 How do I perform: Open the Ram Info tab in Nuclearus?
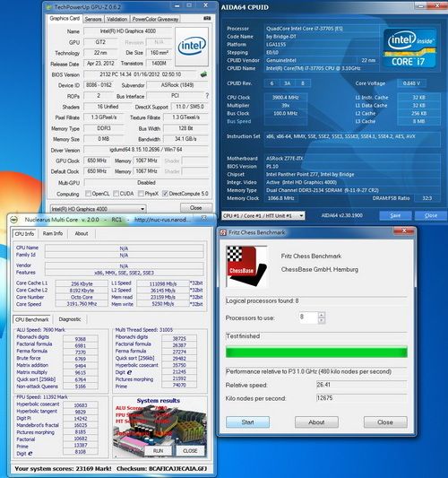click(53, 233)
